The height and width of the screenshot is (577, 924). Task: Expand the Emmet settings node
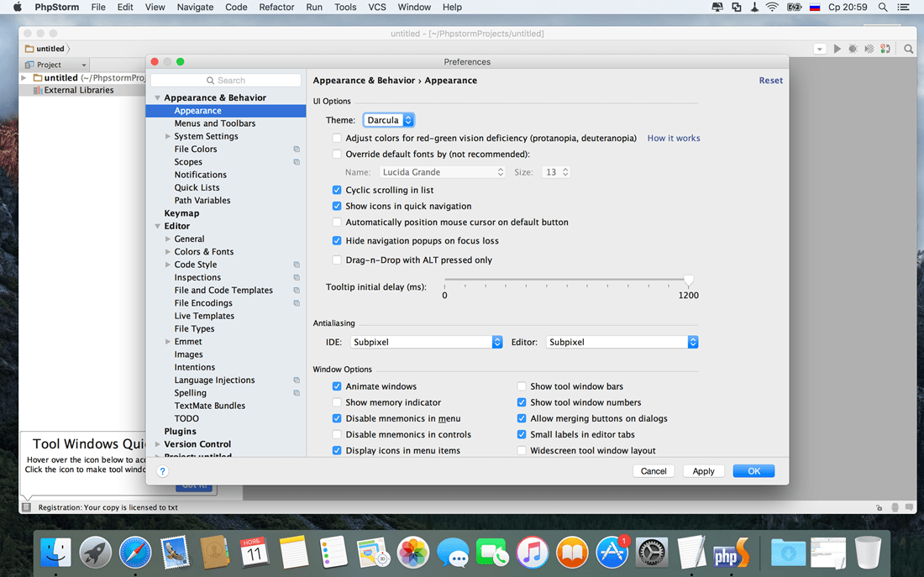coord(168,342)
